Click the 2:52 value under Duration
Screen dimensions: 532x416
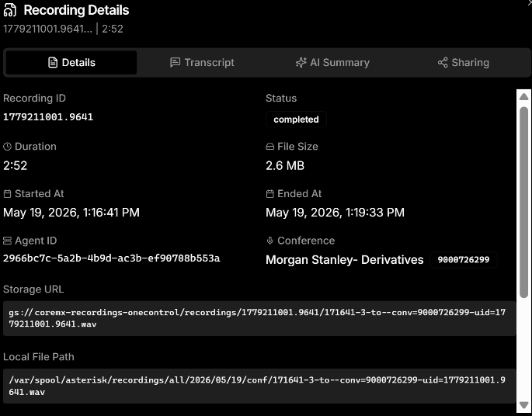click(16, 165)
